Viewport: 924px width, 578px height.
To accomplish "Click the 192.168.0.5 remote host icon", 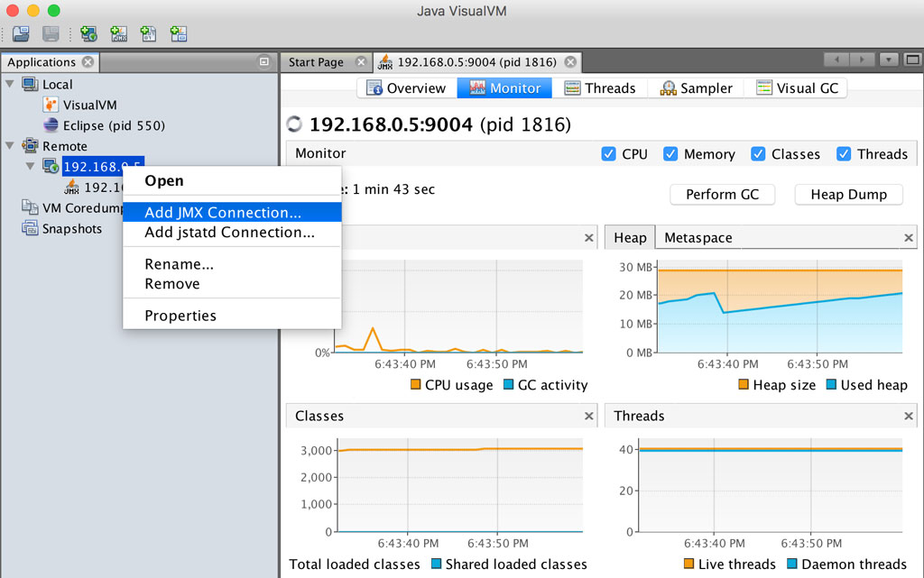I will 51,167.
